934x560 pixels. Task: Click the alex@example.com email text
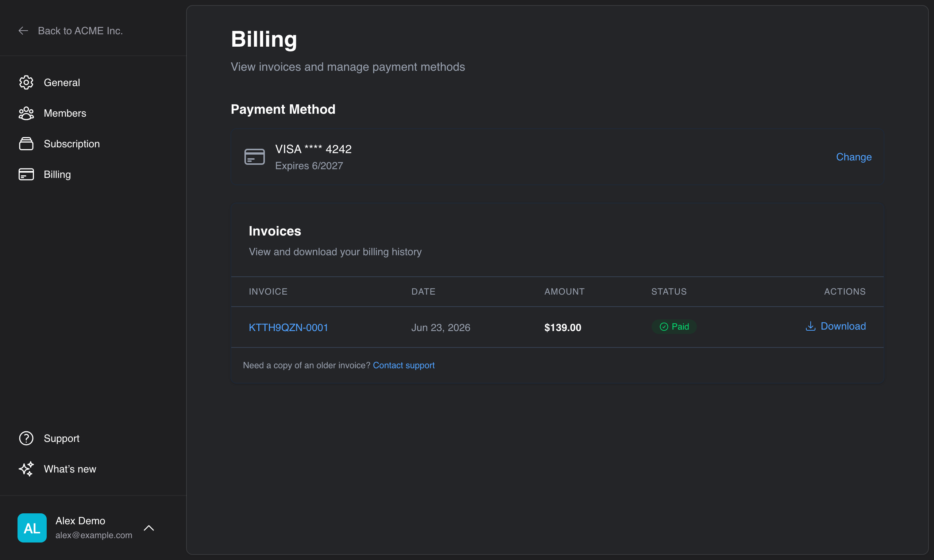coord(94,535)
